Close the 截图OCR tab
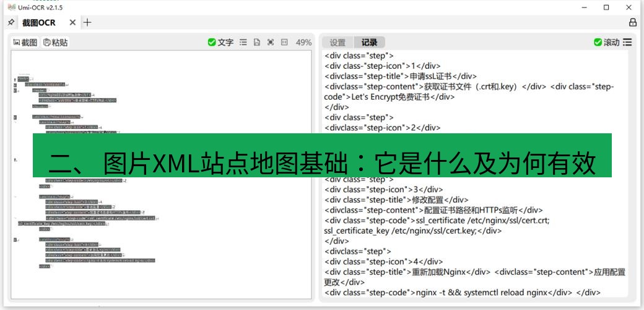Screen dimensions: 644x310 click(x=72, y=22)
